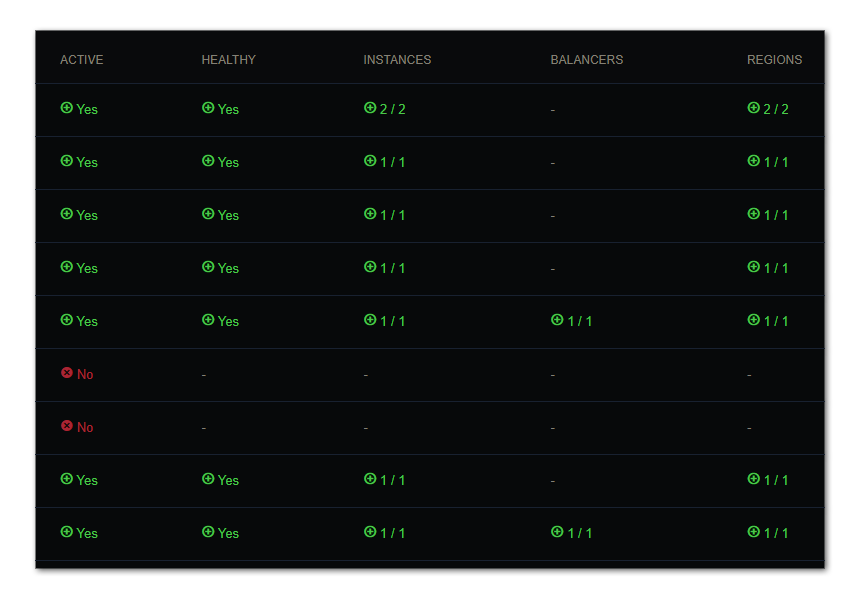
Task: Click the 'No' text in the seventh row
Action: click(x=85, y=427)
